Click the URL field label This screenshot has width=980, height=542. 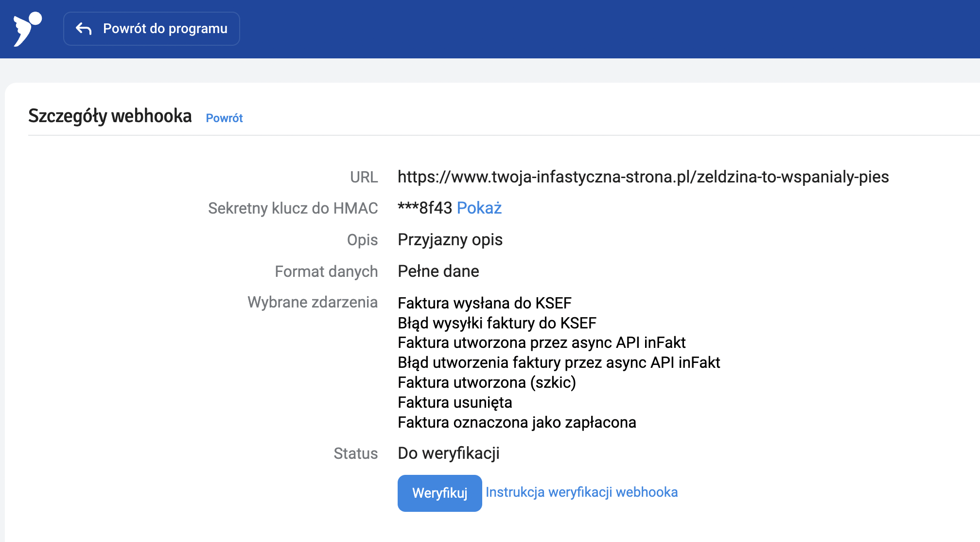click(x=364, y=177)
